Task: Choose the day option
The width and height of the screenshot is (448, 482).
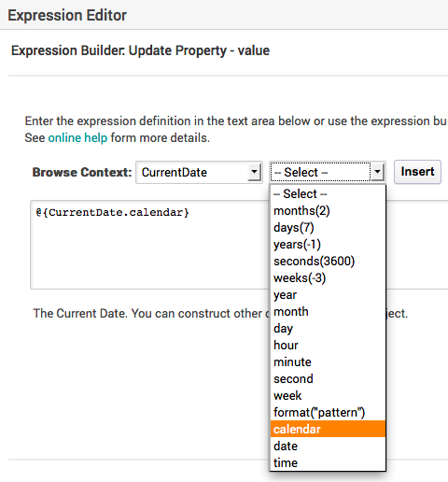Action: pyautogui.click(x=328, y=329)
